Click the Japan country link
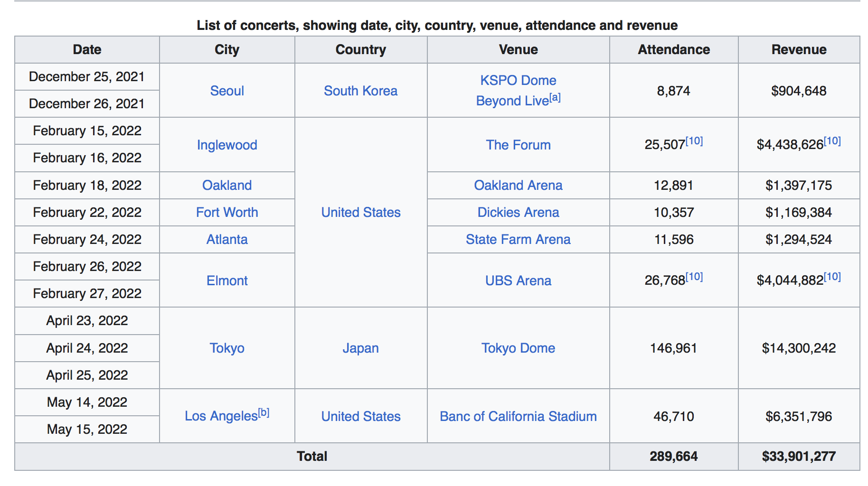 pyautogui.click(x=360, y=348)
